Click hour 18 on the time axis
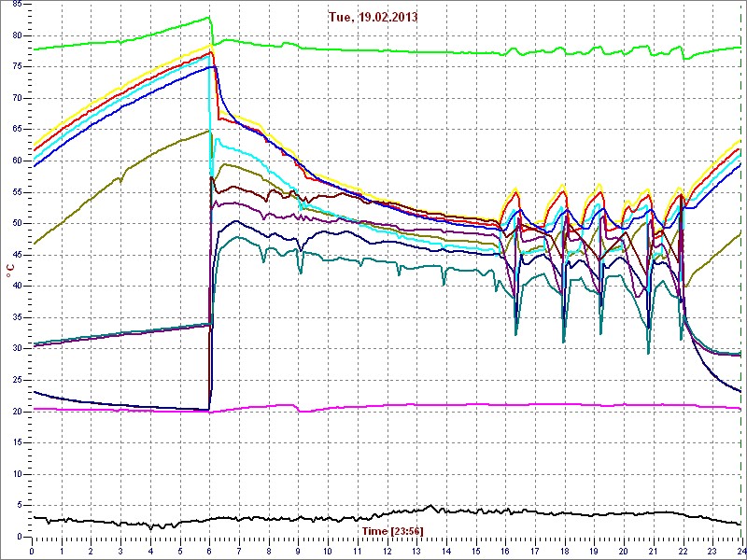 pos(565,551)
